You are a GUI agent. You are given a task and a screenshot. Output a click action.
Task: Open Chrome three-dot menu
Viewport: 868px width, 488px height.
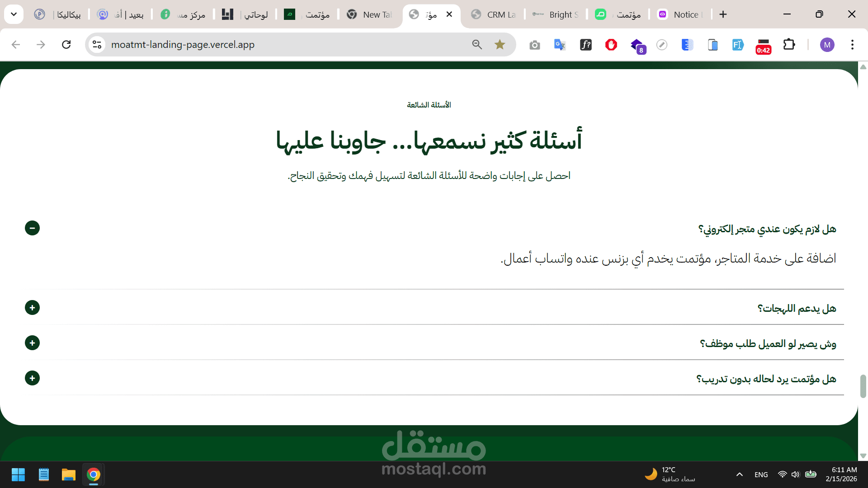(852, 44)
